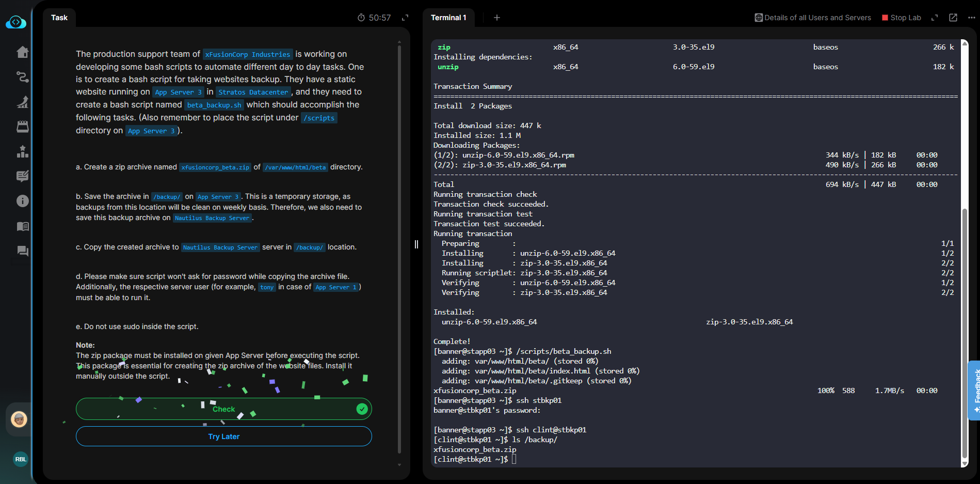The image size is (980, 484).
Task: Open the Home icon in sidebar
Action: [22, 52]
